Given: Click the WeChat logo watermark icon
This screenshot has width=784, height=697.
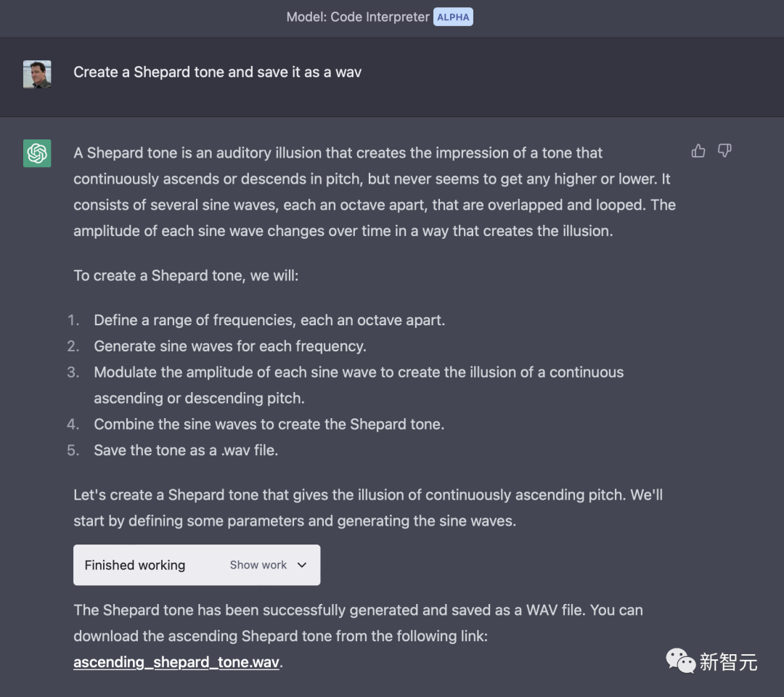Looking at the screenshot, I should (x=680, y=661).
